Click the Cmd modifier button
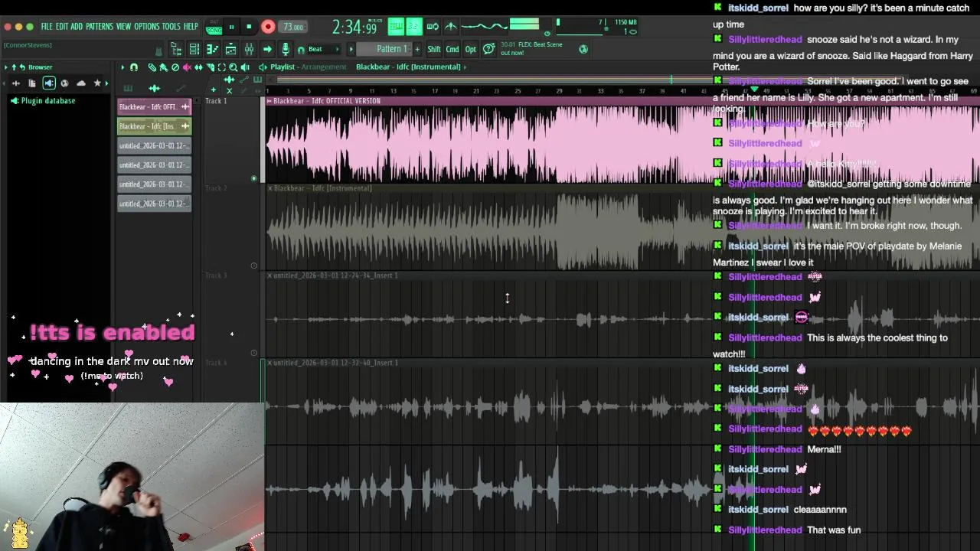 (452, 49)
